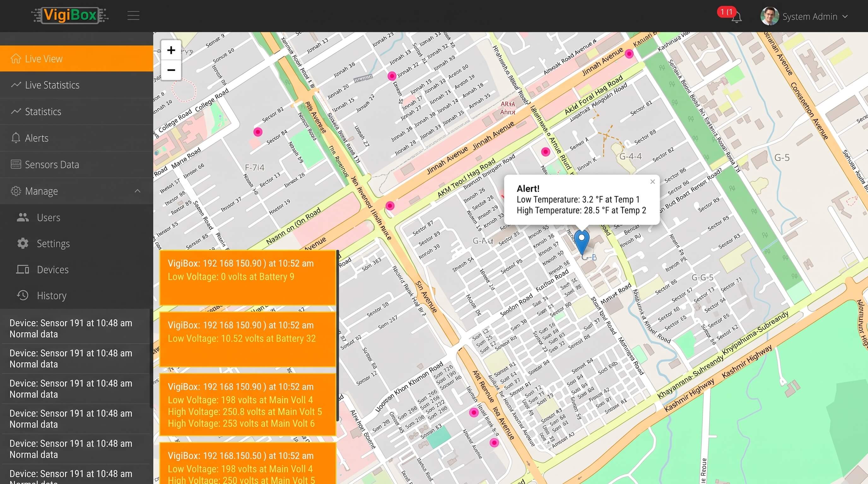Select the 192 168.150.50 alert card
This screenshot has height=484, width=868.
coord(248,464)
